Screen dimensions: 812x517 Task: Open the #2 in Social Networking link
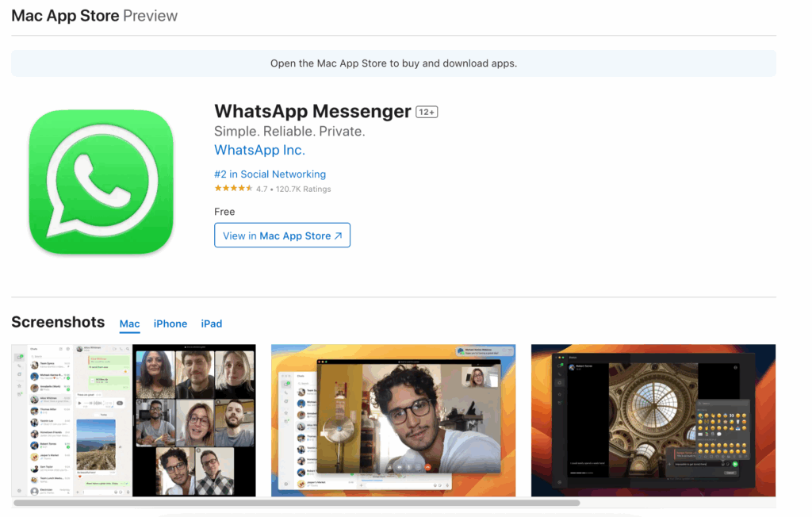click(x=270, y=174)
